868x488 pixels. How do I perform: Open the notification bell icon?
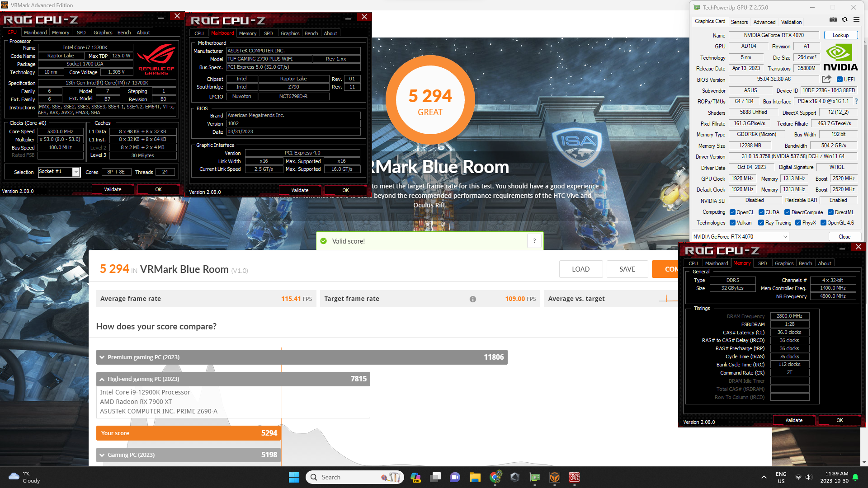(855, 477)
